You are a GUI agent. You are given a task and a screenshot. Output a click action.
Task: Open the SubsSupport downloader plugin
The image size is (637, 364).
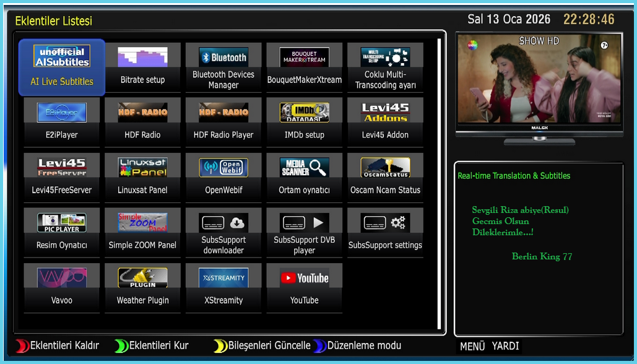(223, 233)
